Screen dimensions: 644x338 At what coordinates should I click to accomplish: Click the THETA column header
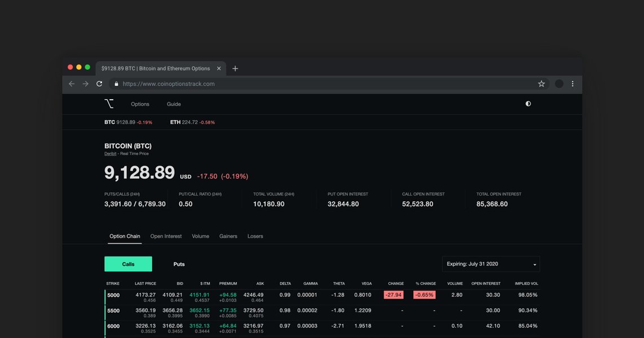[x=339, y=283]
